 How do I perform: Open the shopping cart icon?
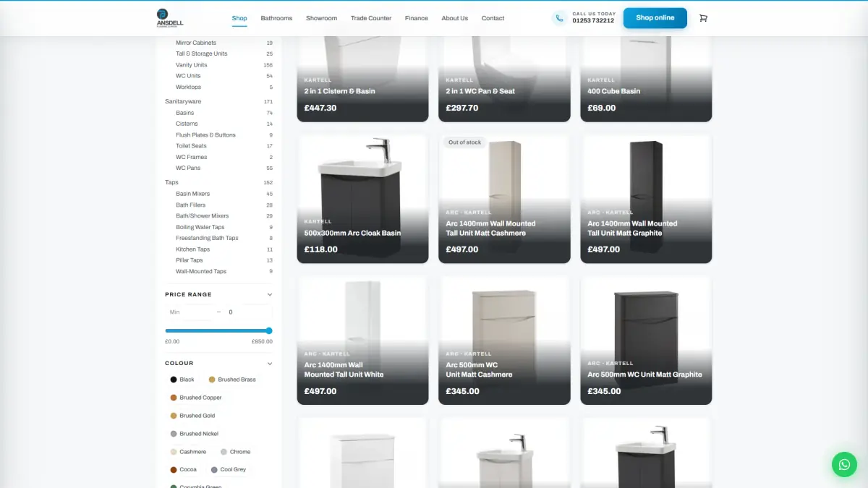703,18
